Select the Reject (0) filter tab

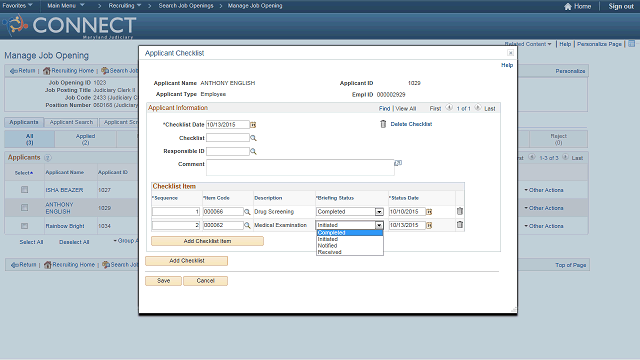coord(558,139)
